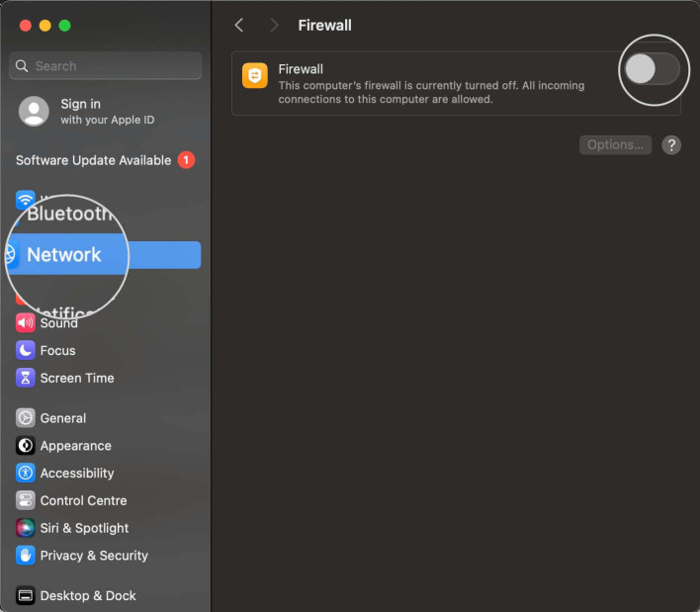This screenshot has width=700, height=612.
Task: Close the window with the red button
Action: coord(26,26)
